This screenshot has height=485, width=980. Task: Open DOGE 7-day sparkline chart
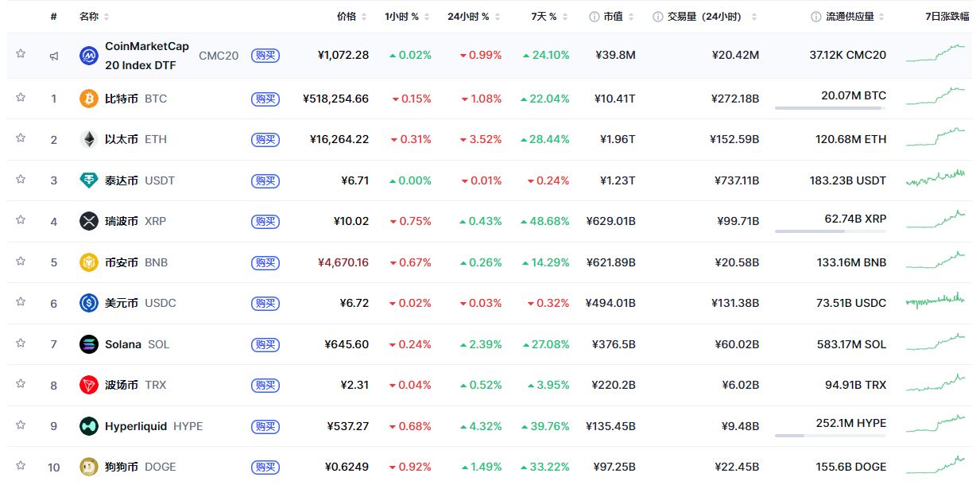point(935,464)
